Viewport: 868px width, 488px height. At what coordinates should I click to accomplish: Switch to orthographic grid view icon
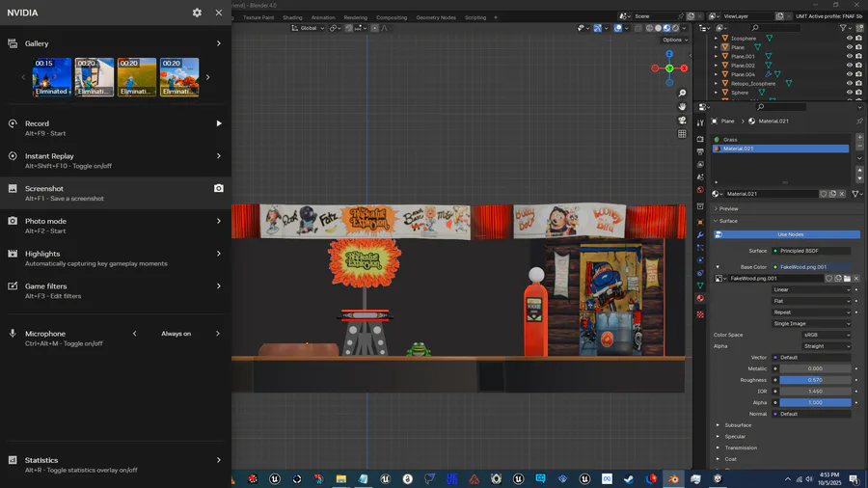(682, 134)
